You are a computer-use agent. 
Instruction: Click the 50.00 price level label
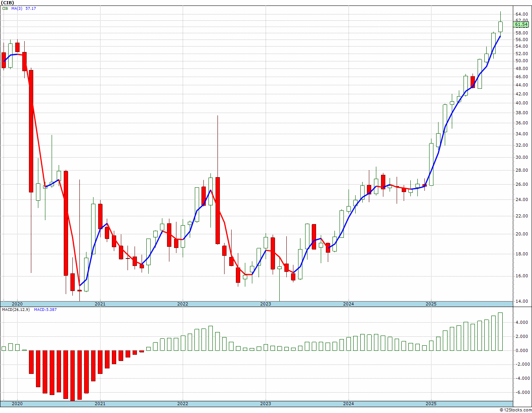[x=521, y=61]
